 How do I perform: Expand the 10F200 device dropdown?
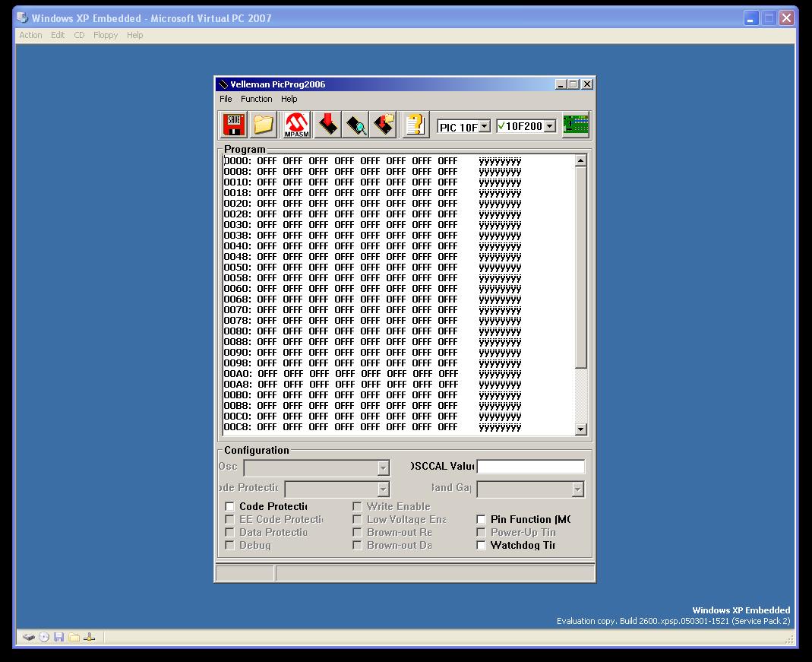tap(550, 126)
